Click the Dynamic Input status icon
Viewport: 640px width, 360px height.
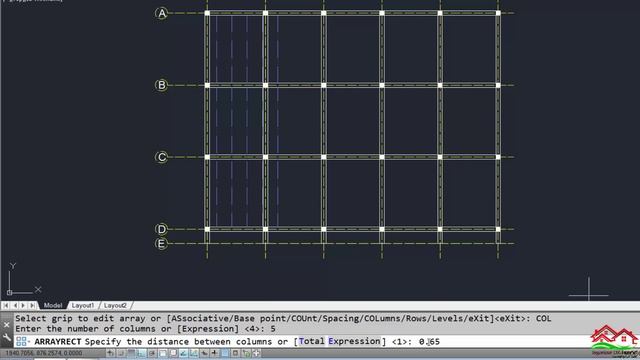click(x=204, y=353)
